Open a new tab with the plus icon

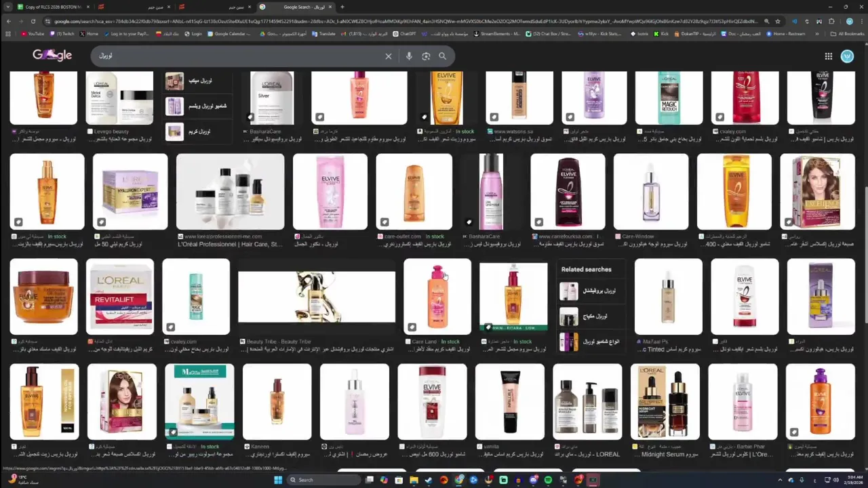pyautogui.click(x=342, y=7)
